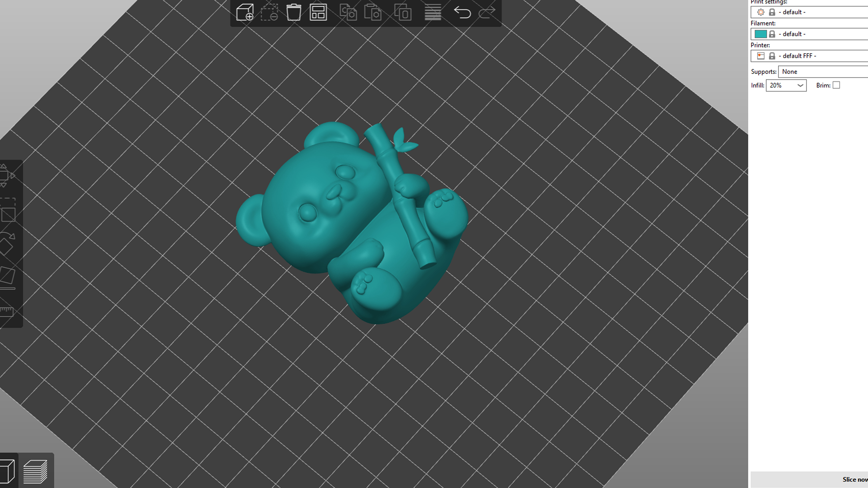Open the Filament preset dropdown
Screen dimensions: 868x488
pyautogui.click(x=809, y=34)
